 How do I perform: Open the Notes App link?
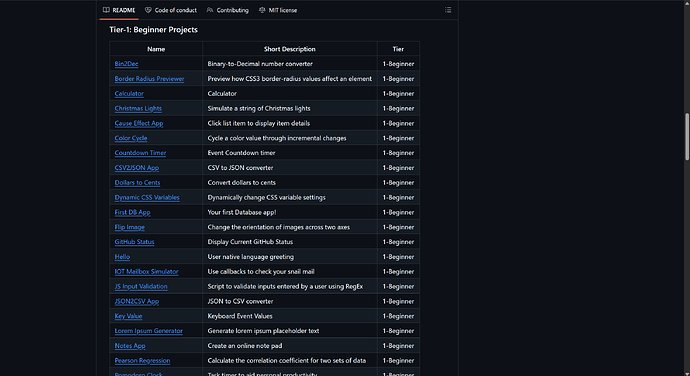130,346
